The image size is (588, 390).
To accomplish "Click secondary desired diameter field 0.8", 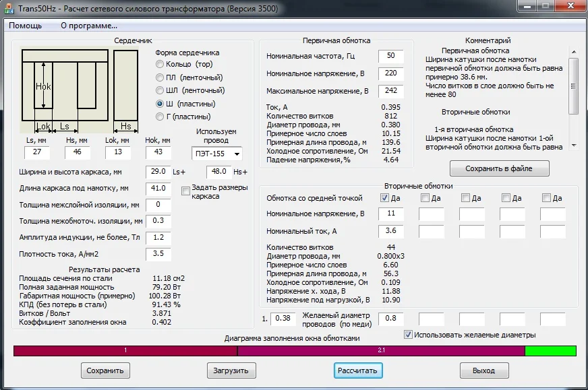I will pyautogui.click(x=390, y=319).
